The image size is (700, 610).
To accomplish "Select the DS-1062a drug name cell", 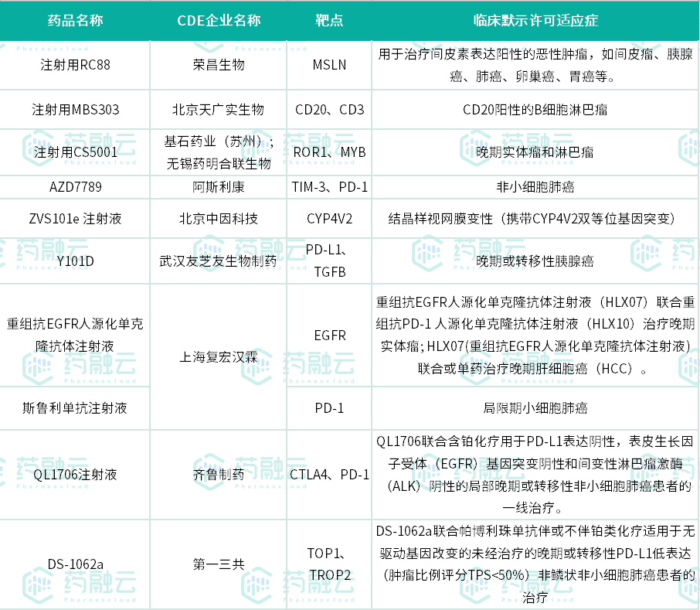I will coord(75,564).
